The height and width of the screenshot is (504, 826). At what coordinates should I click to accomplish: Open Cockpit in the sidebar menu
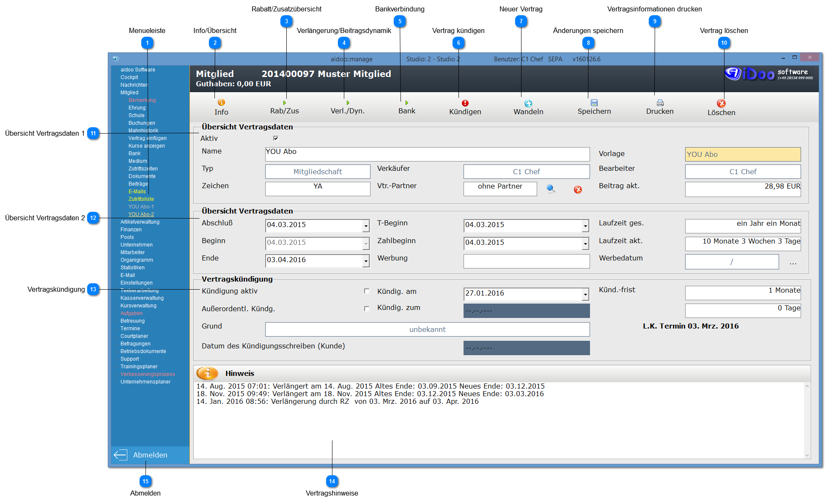click(129, 77)
